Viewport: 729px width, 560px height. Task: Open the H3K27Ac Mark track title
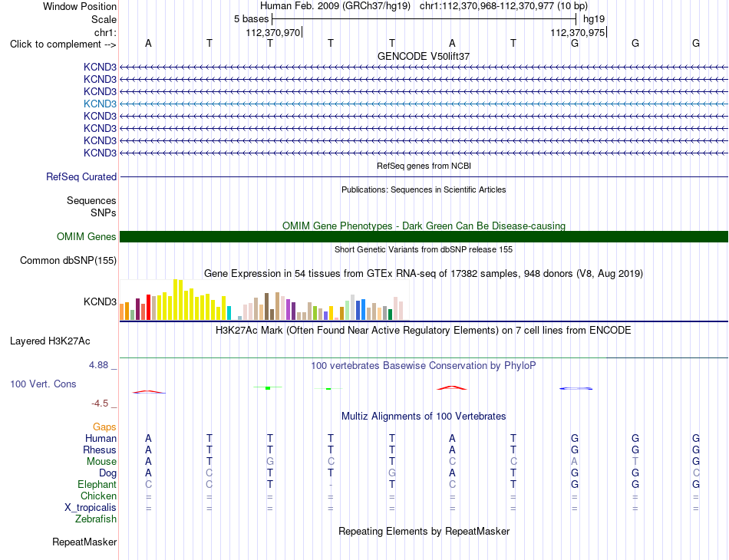click(424, 331)
